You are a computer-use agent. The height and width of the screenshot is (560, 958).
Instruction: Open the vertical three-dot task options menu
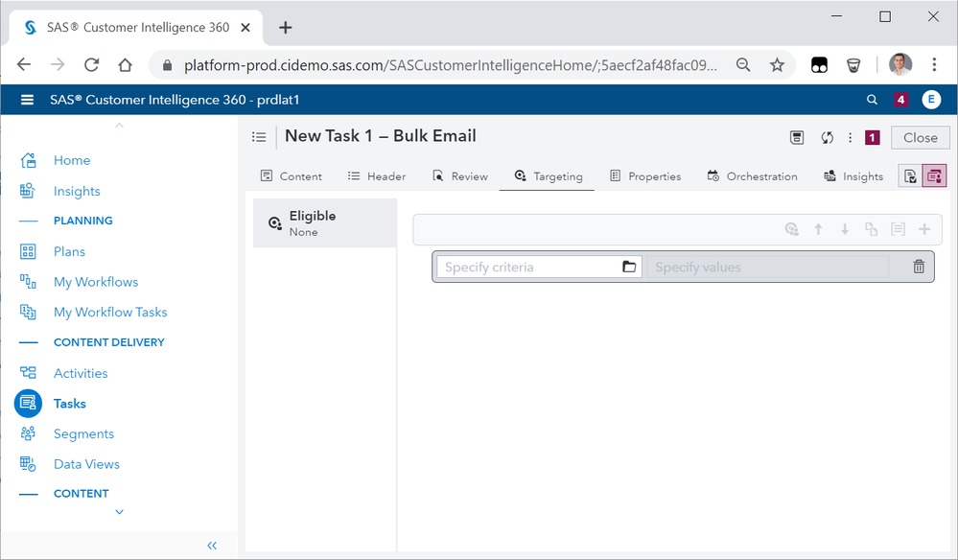click(850, 137)
